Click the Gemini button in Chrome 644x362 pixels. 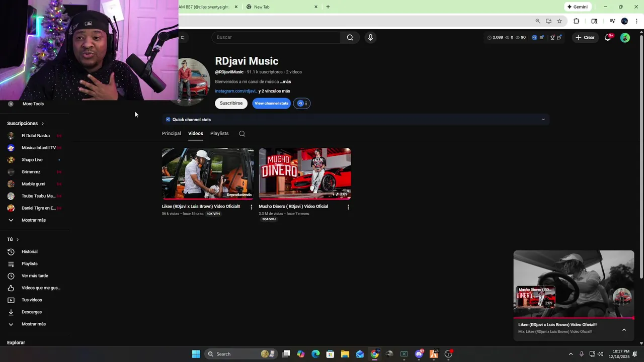(x=577, y=7)
